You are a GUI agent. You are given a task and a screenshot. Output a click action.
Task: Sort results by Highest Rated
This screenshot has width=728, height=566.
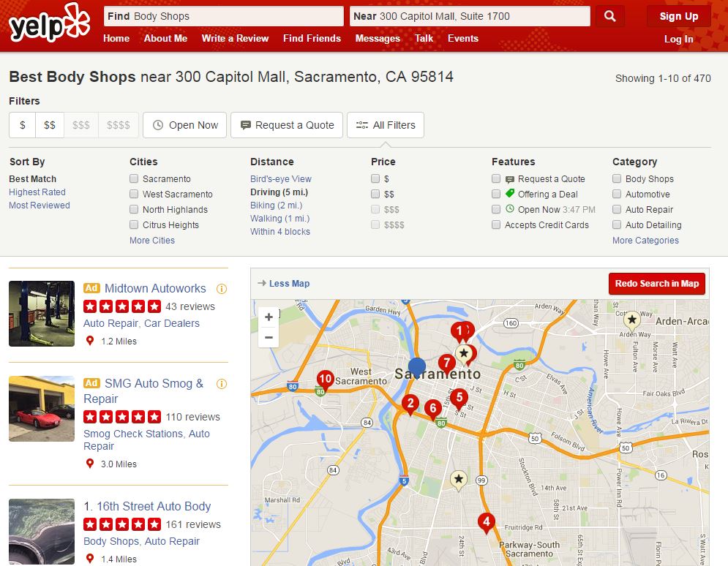pos(37,192)
